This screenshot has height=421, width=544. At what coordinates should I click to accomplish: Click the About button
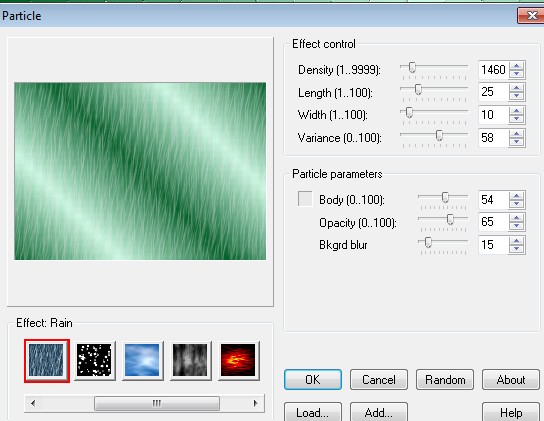pyautogui.click(x=511, y=380)
